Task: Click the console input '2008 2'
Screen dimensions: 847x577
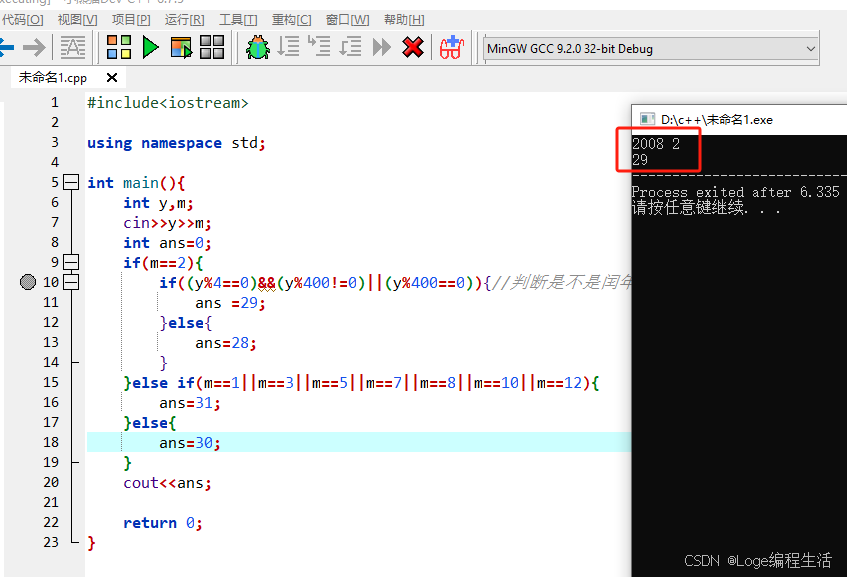Action: (656, 144)
